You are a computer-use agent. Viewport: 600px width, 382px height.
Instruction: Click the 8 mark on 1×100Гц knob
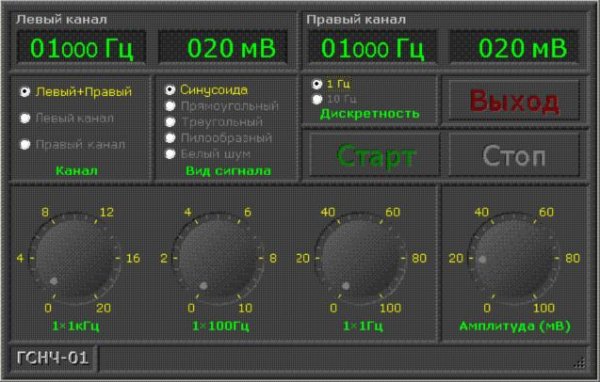pos(273,258)
